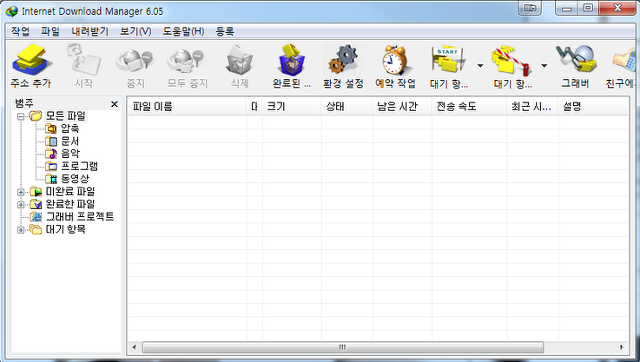This screenshot has width=640, height=362.
Task: Click the extra button beside minimize
Action: click(x=530, y=8)
